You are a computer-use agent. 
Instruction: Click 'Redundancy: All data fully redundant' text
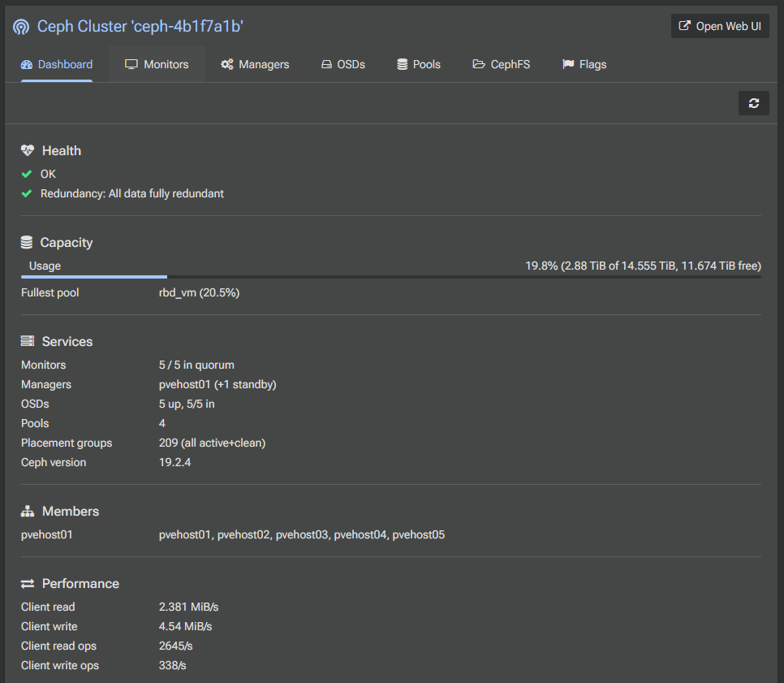(132, 193)
